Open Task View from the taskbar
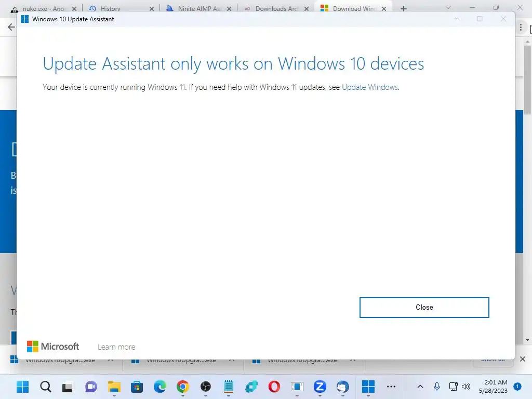 pos(68,387)
